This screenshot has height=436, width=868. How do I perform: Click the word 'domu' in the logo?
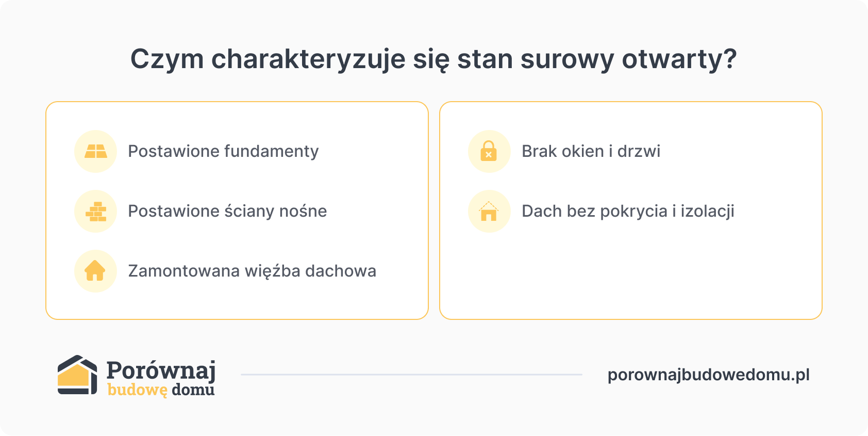(x=193, y=390)
